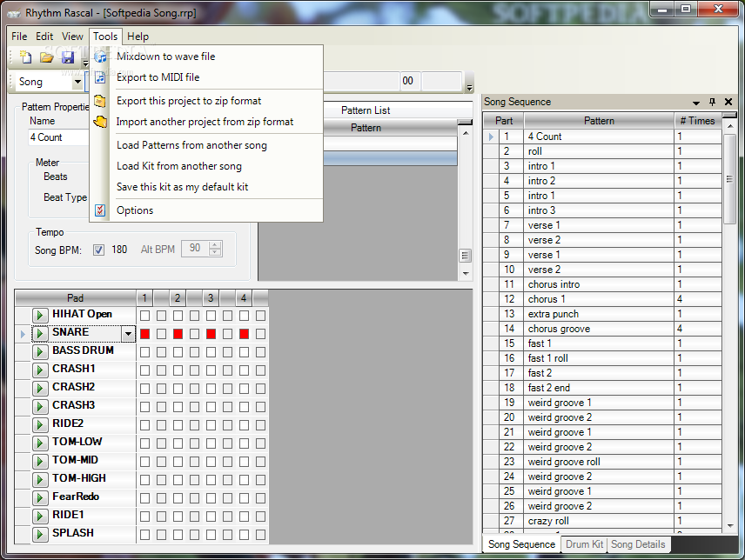Screen dimensions: 745x560
Task: Close the Song Sequence panel
Action: (x=728, y=102)
